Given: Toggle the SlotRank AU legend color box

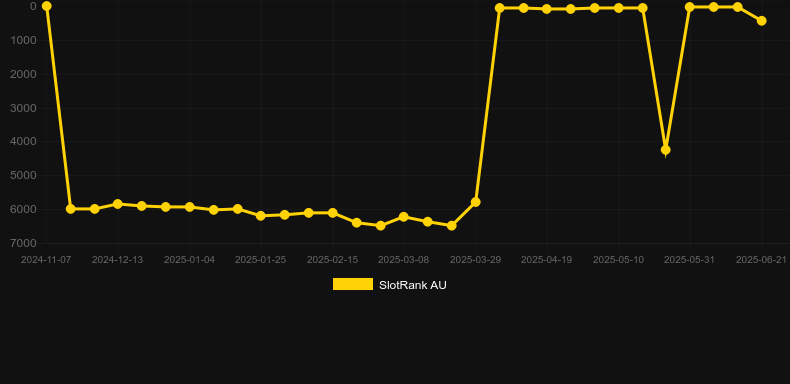Looking at the screenshot, I should [x=353, y=284].
